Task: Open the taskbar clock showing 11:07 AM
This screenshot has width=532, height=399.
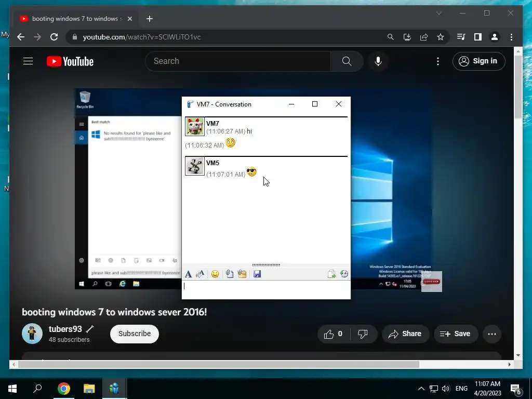Action: tap(487, 389)
